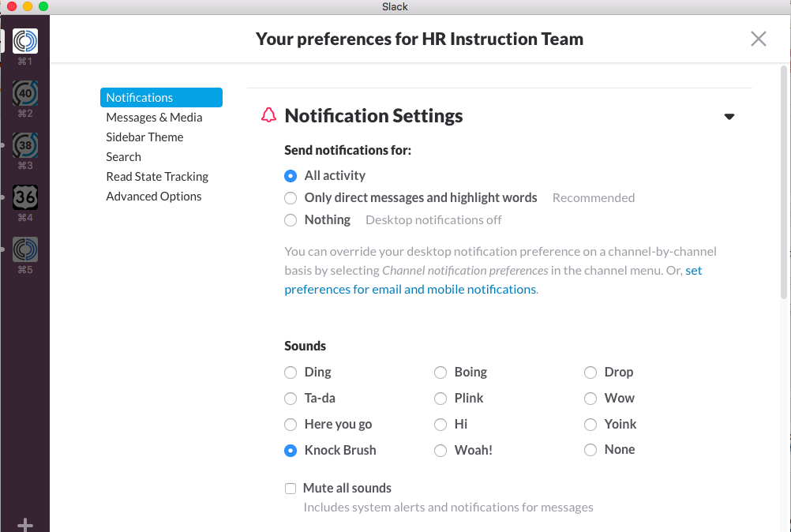Choose Only direct messages and highlight words
This screenshot has width=791, height=532.
291,198
